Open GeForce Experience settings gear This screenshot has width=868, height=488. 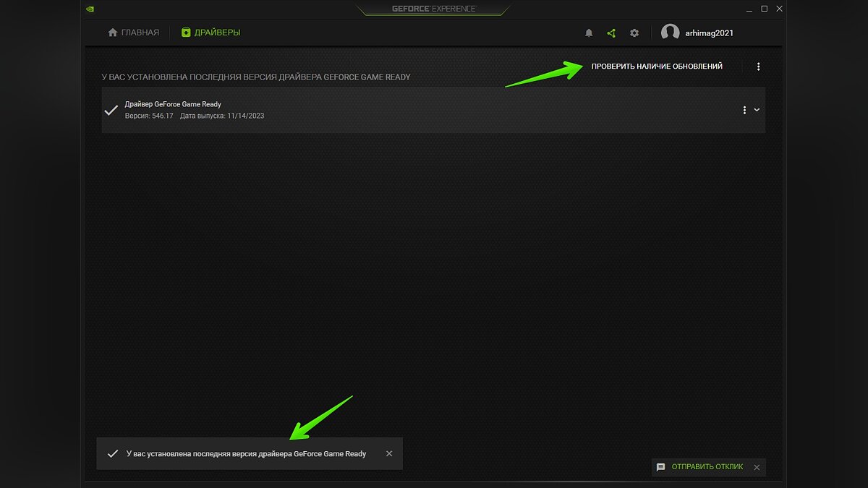634,33
